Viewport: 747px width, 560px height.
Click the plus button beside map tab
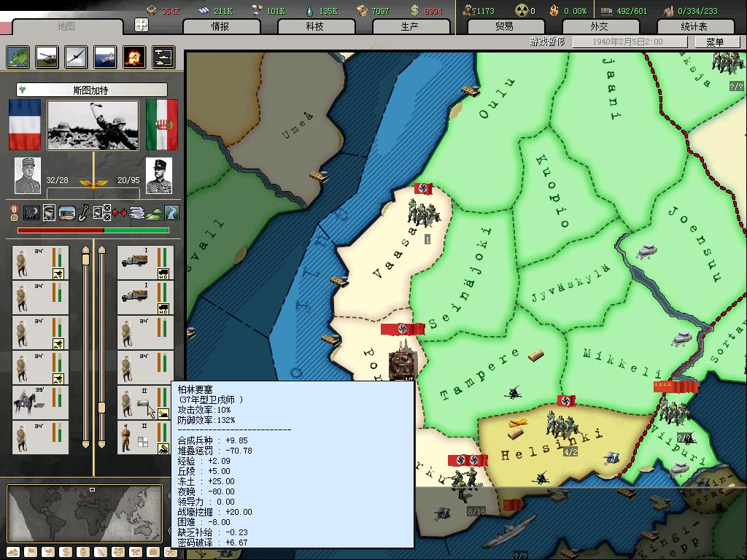point(142,25)
